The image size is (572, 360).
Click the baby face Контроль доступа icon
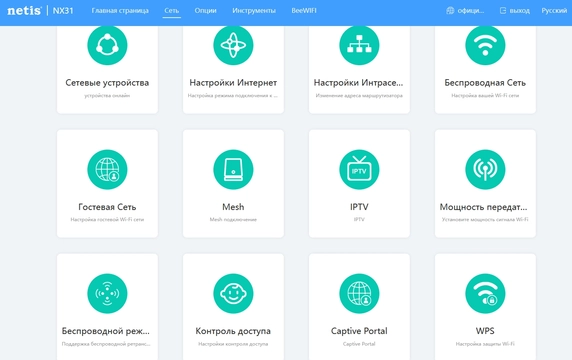coord(233,294)
